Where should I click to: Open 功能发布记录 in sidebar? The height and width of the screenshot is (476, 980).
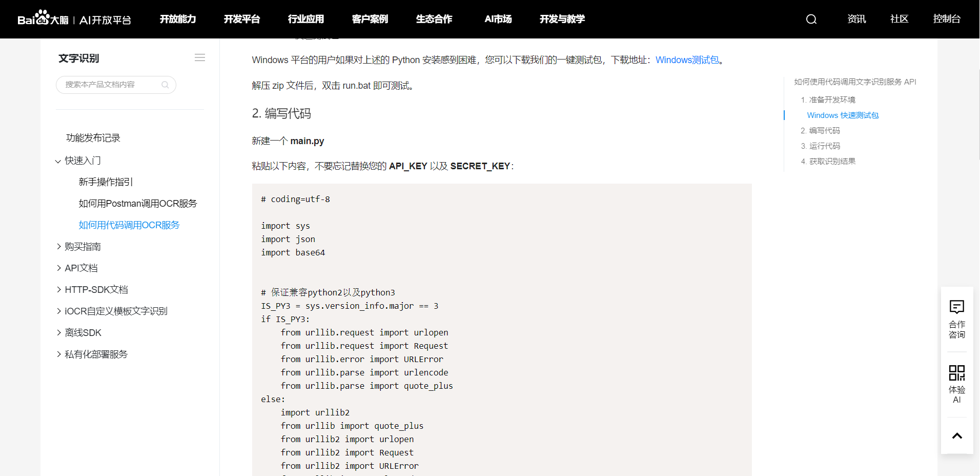(x=93, y=138)
